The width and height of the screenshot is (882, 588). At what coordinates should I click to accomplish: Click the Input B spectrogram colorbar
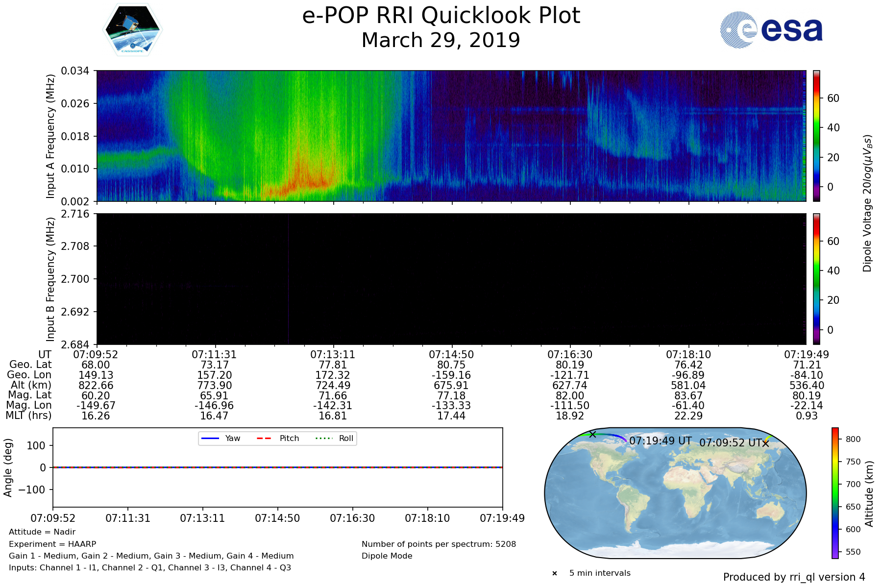coord(816,279)
